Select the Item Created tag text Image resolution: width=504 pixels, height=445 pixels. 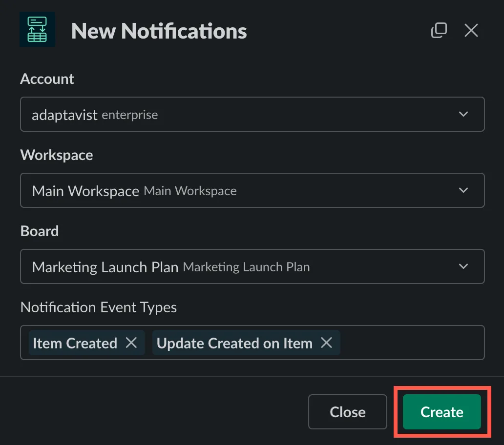tap(75, 343)
